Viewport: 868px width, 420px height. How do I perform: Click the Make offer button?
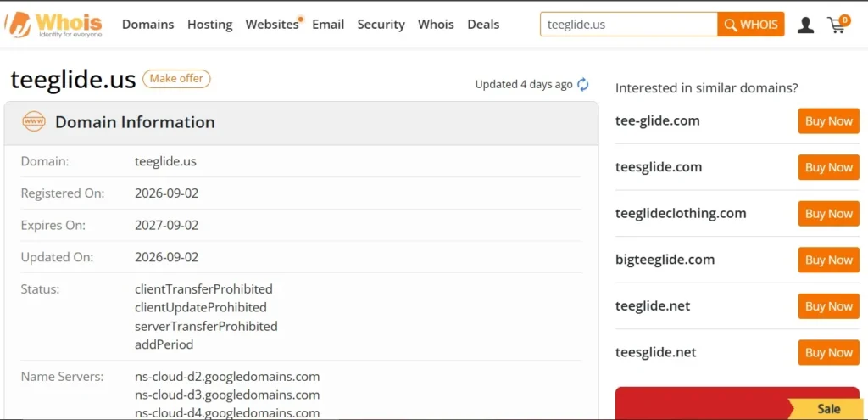pos(176,79)
